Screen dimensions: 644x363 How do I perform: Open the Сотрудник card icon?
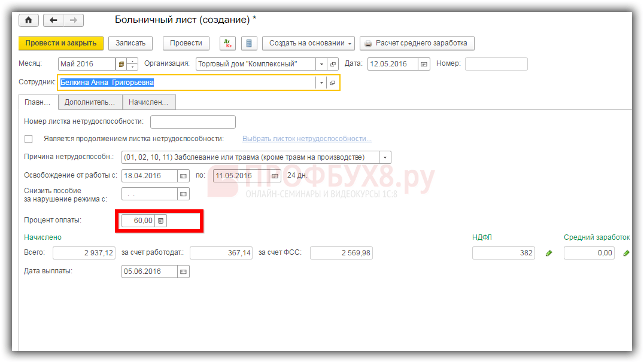coord(333,83)
